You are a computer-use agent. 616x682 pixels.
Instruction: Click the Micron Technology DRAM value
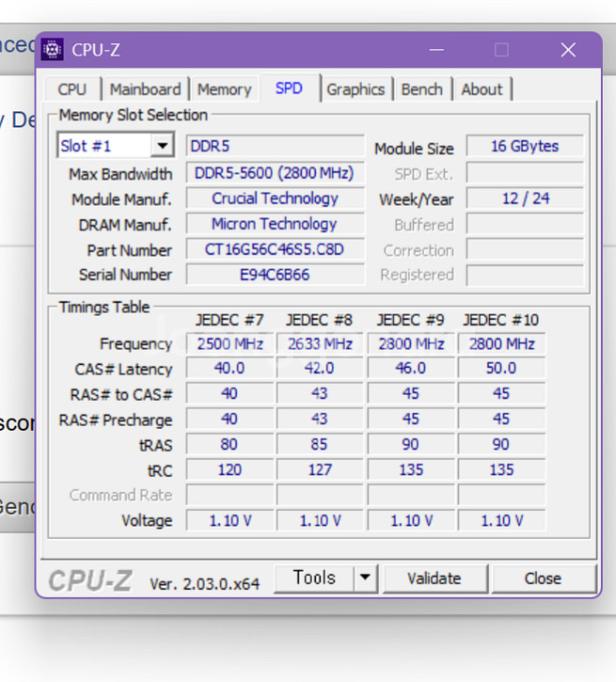(x=275, y=224)
